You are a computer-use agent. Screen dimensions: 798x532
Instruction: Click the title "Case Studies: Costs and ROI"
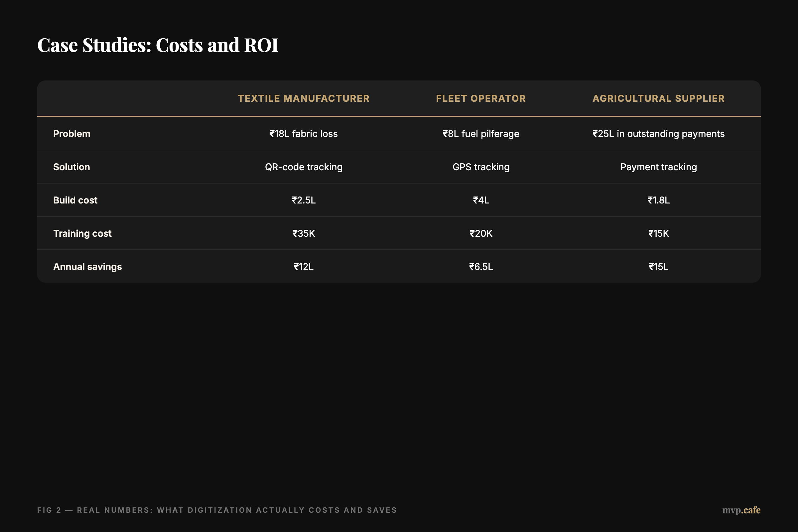[158, 45]
